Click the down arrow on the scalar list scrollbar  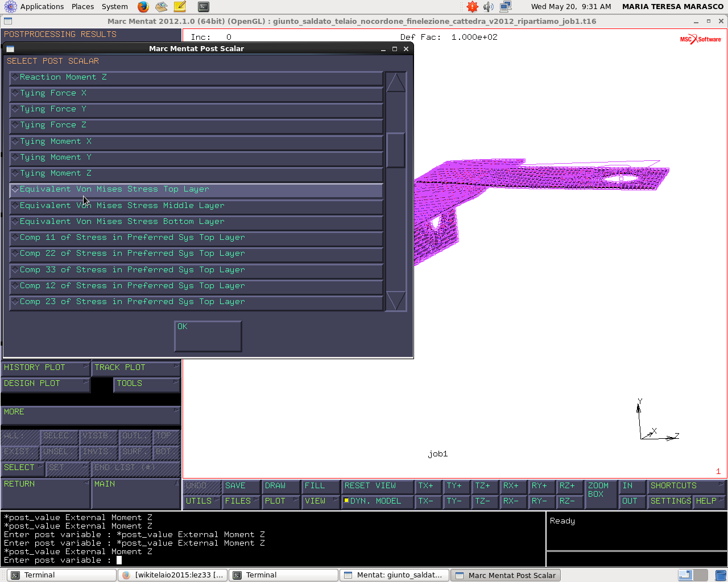(x=396, y=301)
